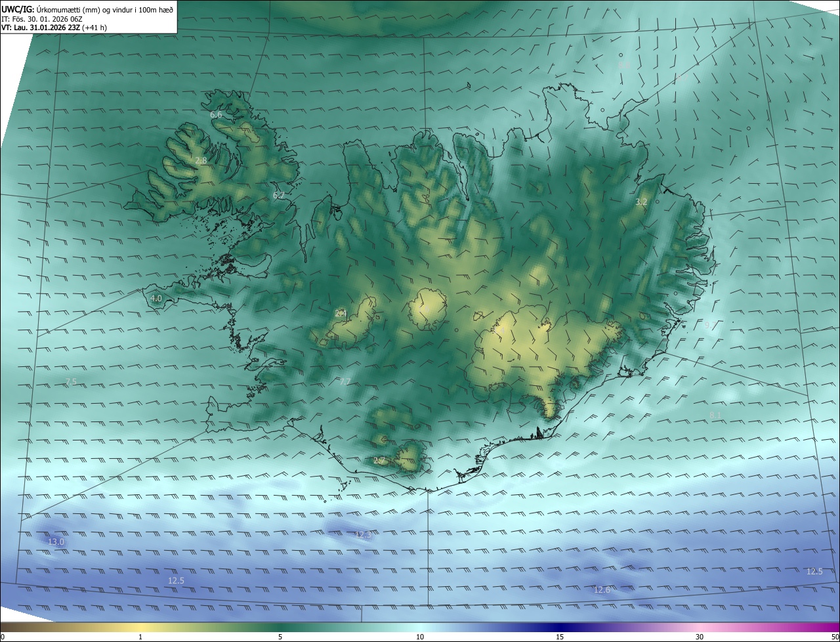Click the 2.7 value near the south coast
840x642 pixels.
point(379,461)
